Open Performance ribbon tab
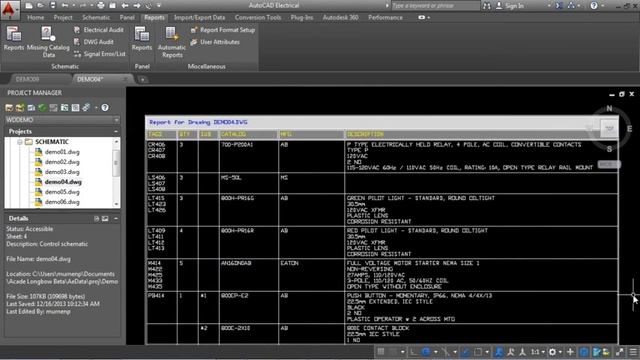Viewport: 640px width, 360px height. pos(385,18)
